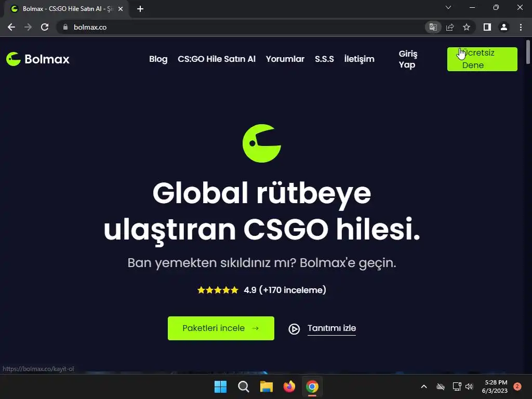The image size is (532, 399).
Task: Click the browser forward arrow
Action: click(x=28, y=27)
